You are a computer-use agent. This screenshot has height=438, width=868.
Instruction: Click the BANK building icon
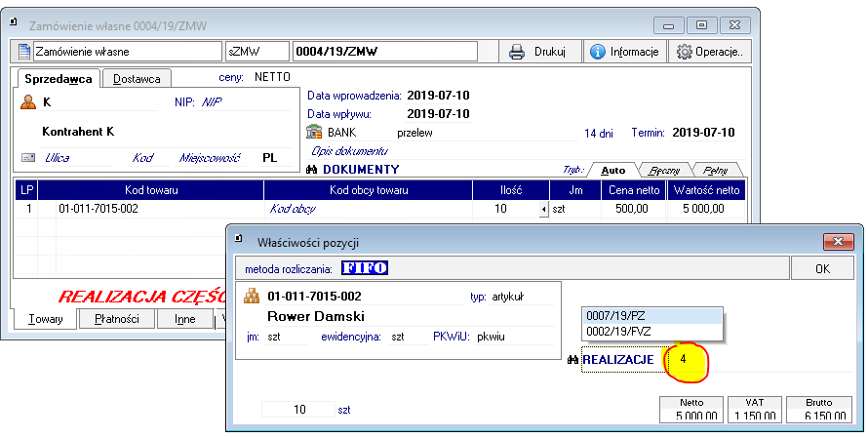point(314,132)
